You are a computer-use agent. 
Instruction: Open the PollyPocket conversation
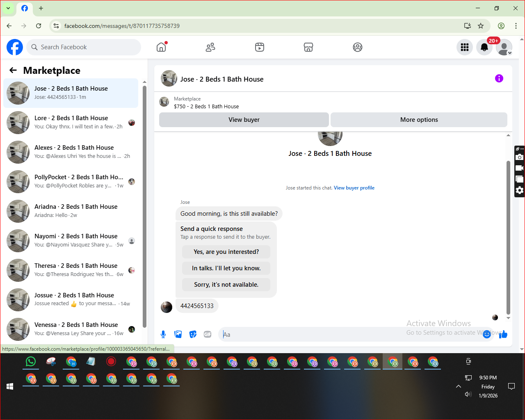click(71, 182)
